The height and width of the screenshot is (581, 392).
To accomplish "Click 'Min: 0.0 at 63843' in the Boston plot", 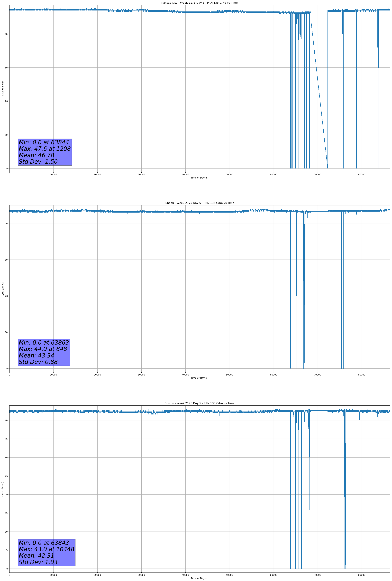I will coord(44,543).
